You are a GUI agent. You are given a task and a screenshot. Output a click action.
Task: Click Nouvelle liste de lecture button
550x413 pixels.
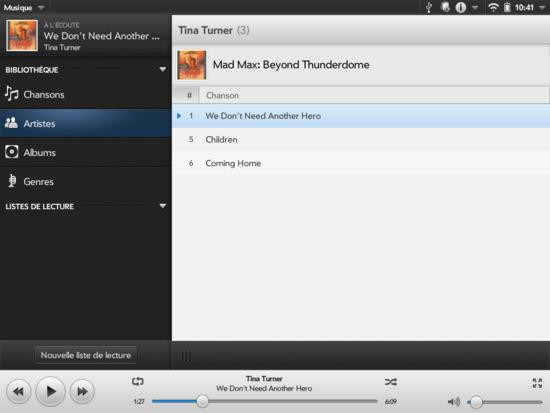(86, 355)
